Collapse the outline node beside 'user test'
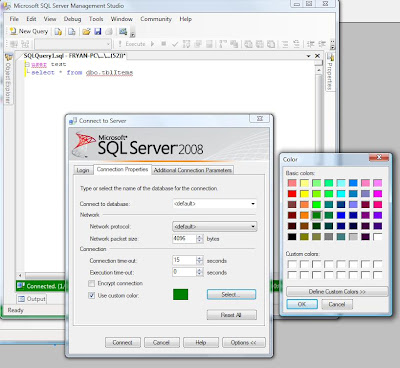 click(x=27, y=64)
